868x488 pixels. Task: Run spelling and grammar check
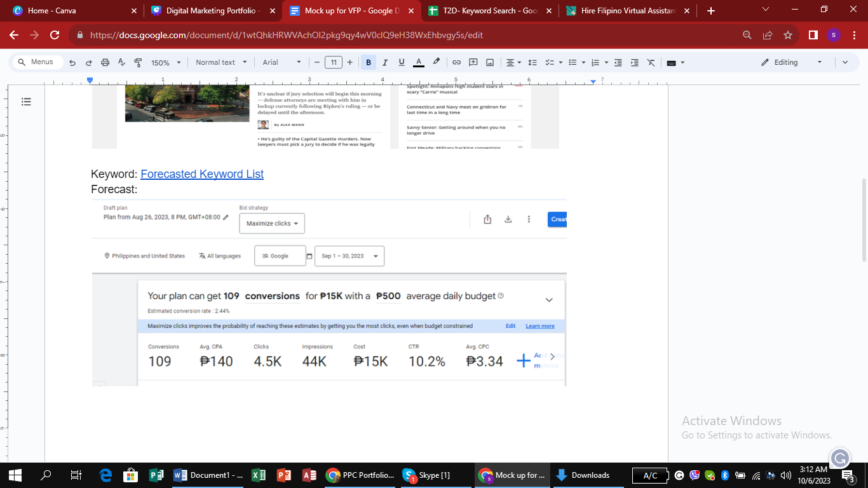pyautogui.click(x=122, y=62)
